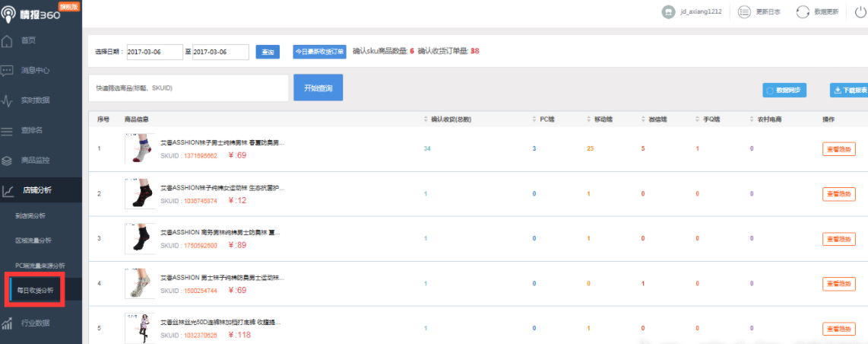Click SKUID 1371695662
The width and height of the screenshot is (868, 344).
(201, 156)
